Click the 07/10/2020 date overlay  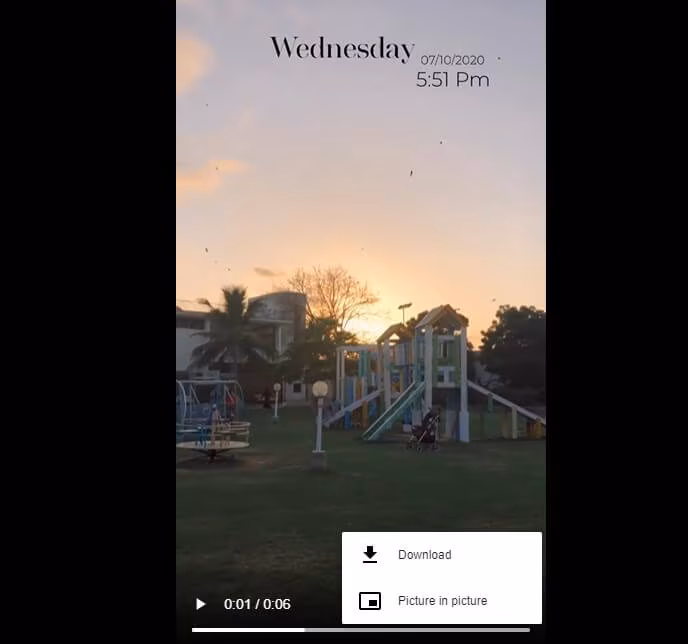[x=452, y=60]
